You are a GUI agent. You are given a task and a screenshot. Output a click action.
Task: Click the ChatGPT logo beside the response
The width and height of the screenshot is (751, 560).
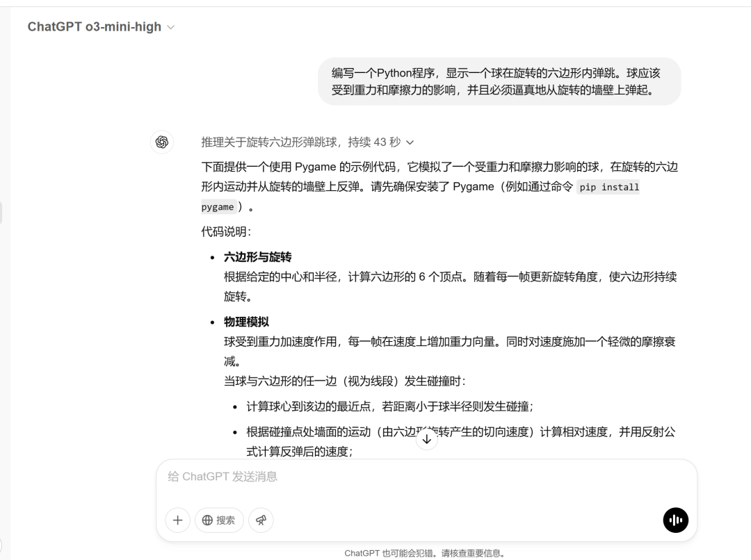pyautogui.click(x=162, y=142)
